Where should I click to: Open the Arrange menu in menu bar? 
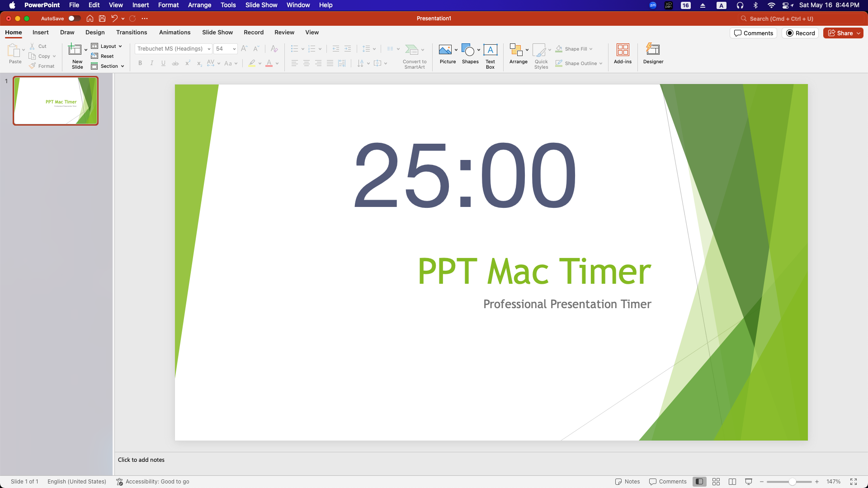[x=199, y=5]
